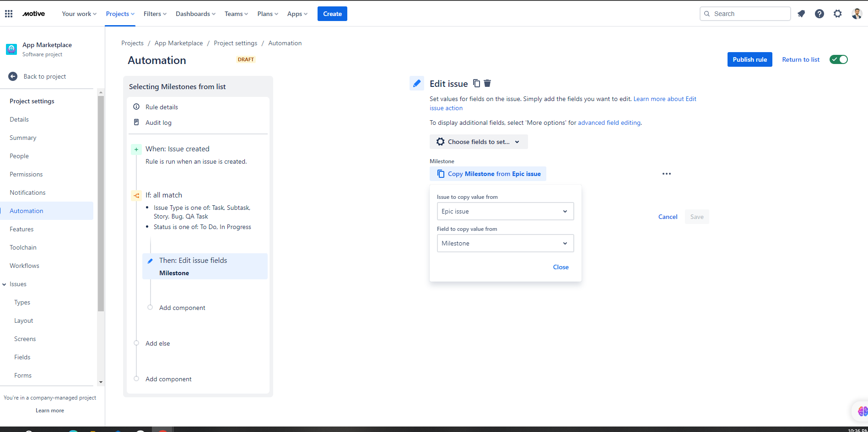Viewport: 868px width, 432px height.
Task: Click the notifications bell icon
Action: point(801,14)
